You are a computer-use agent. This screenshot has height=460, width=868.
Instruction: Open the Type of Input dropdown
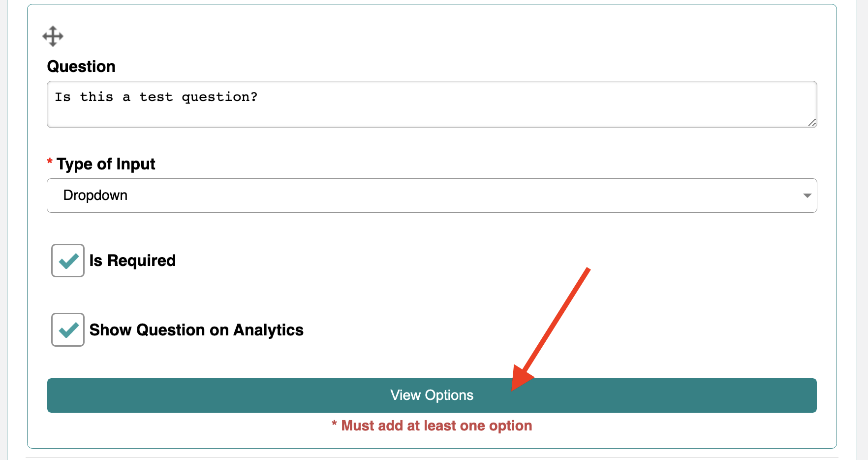[432, 196]
